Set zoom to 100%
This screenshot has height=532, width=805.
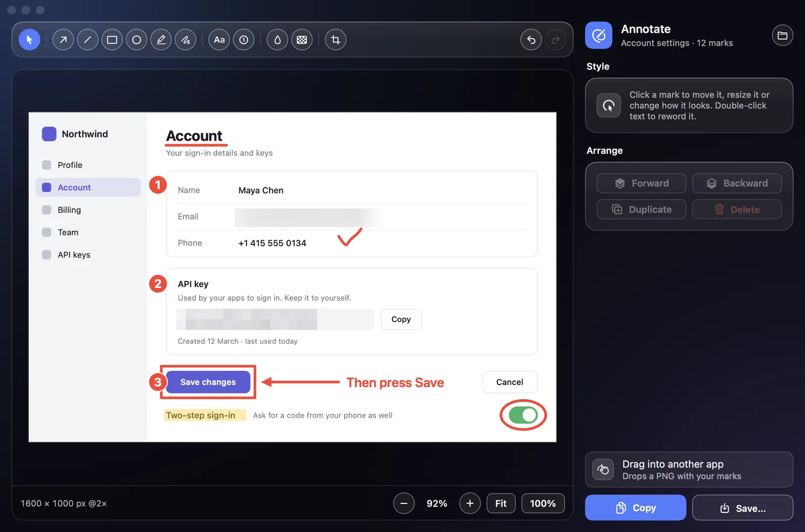coord(543,503)
